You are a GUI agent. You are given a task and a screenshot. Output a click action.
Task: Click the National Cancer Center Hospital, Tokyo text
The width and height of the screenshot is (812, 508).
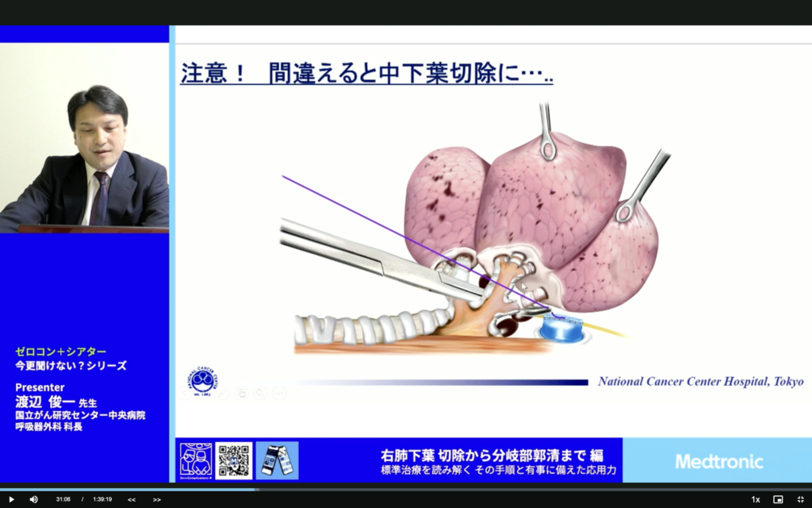pyautogui.click(x=700, y=382)
